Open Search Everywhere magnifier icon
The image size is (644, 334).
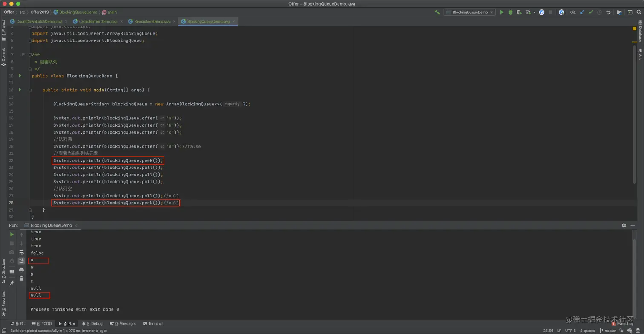639,12
